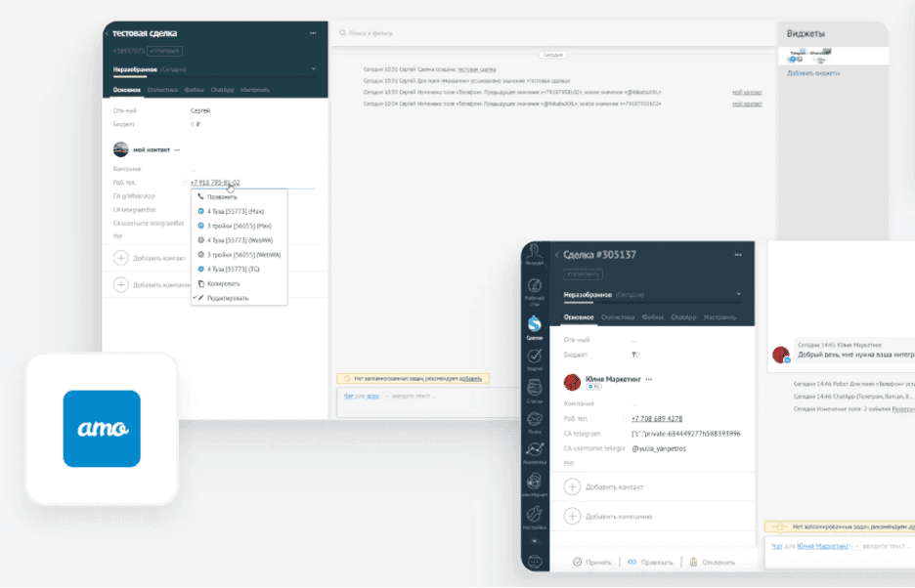Switch to 'Основное' tab in тестовая сделка
This screenshot has height=588, width=915.
coord(127,90)
